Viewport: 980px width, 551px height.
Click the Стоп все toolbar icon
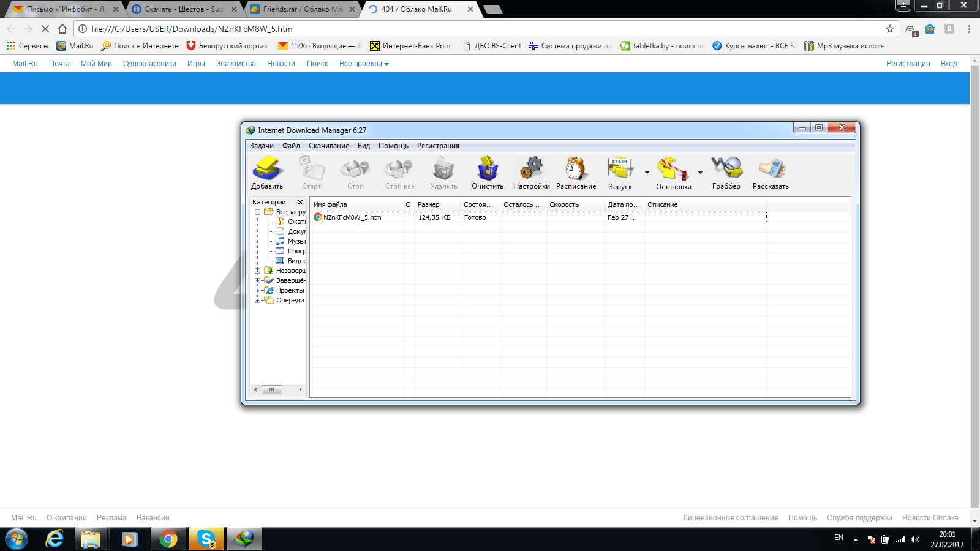399,173
